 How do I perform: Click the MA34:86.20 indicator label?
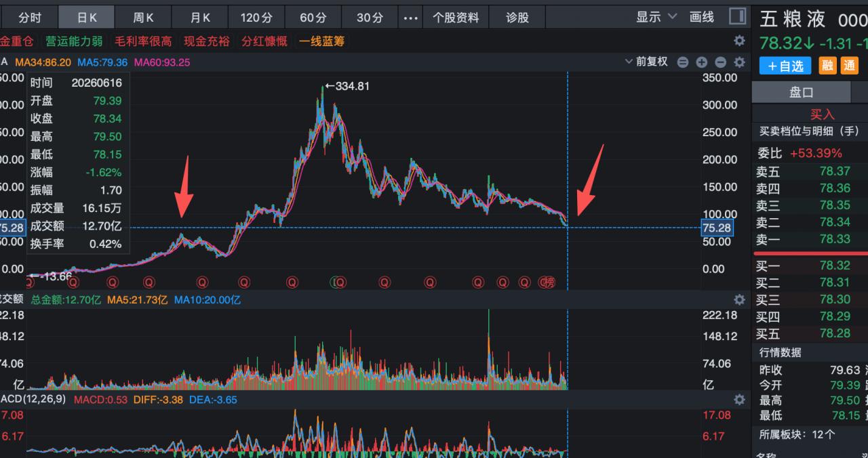tap(43, 62)
